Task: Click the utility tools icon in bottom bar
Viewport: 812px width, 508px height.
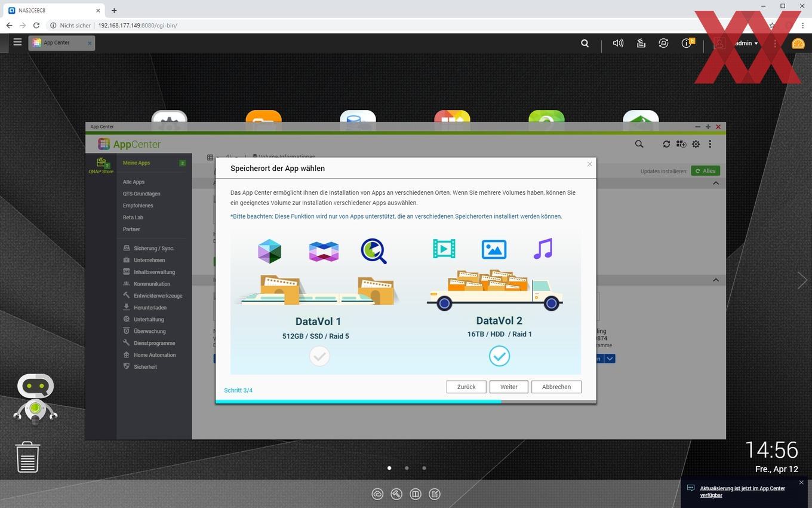Action: (396, 494)
